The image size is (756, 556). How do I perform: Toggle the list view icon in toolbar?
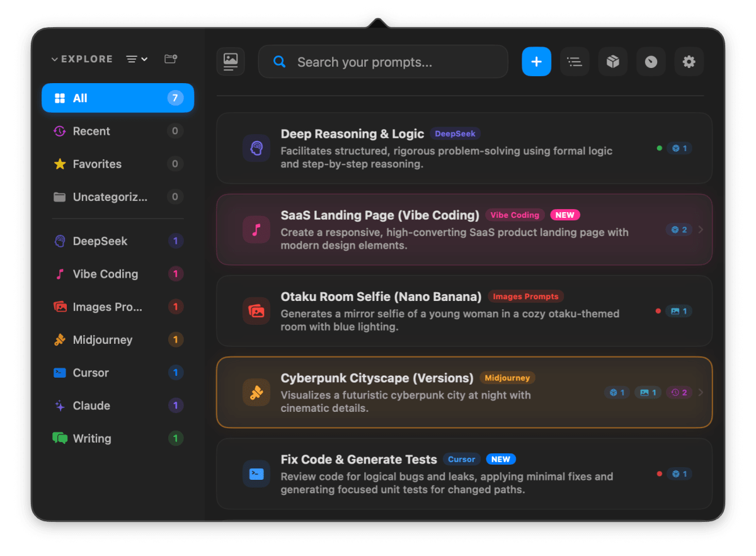click(x=575, y=62)
